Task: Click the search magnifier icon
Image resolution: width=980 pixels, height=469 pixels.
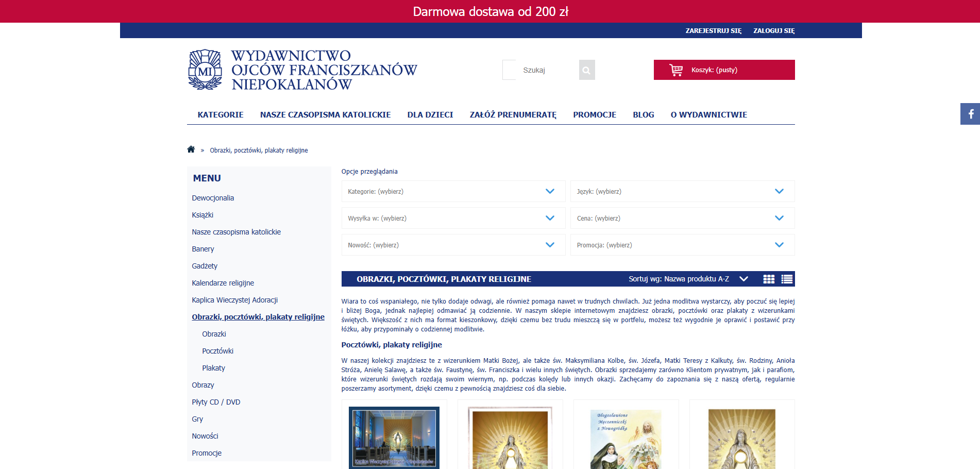Action: click(586, 70)
